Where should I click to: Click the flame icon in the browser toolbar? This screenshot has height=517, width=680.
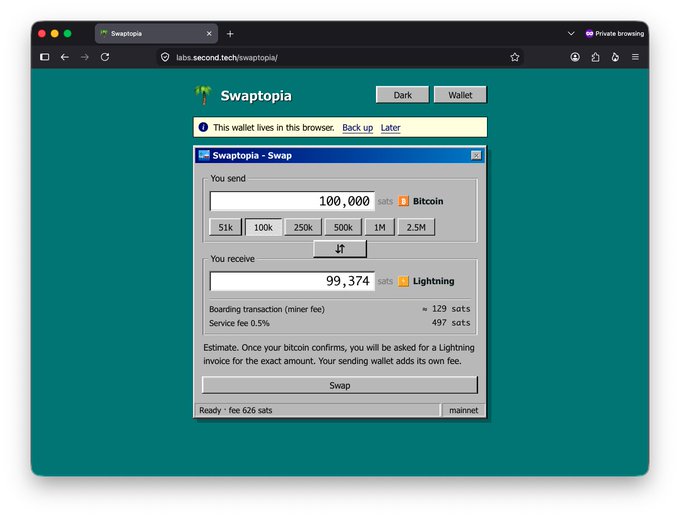[x=615, y=57]
